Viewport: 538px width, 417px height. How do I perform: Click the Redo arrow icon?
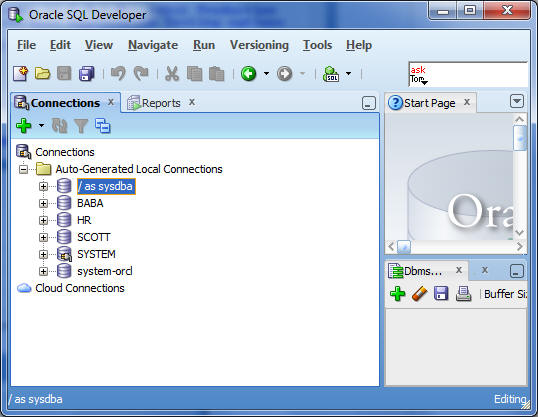coord(141,73)
